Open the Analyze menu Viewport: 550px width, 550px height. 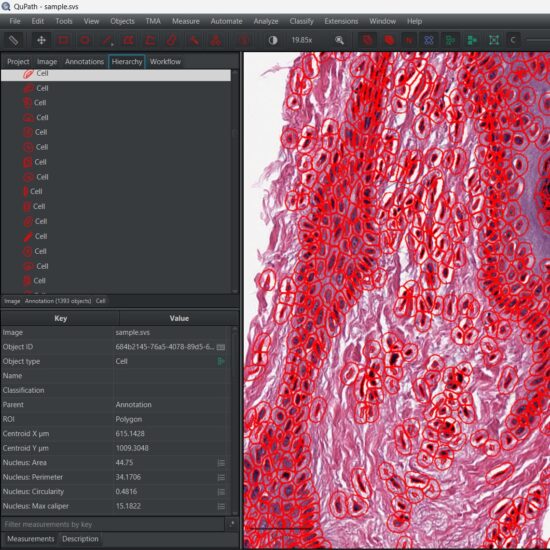click(x=266, y=21)
